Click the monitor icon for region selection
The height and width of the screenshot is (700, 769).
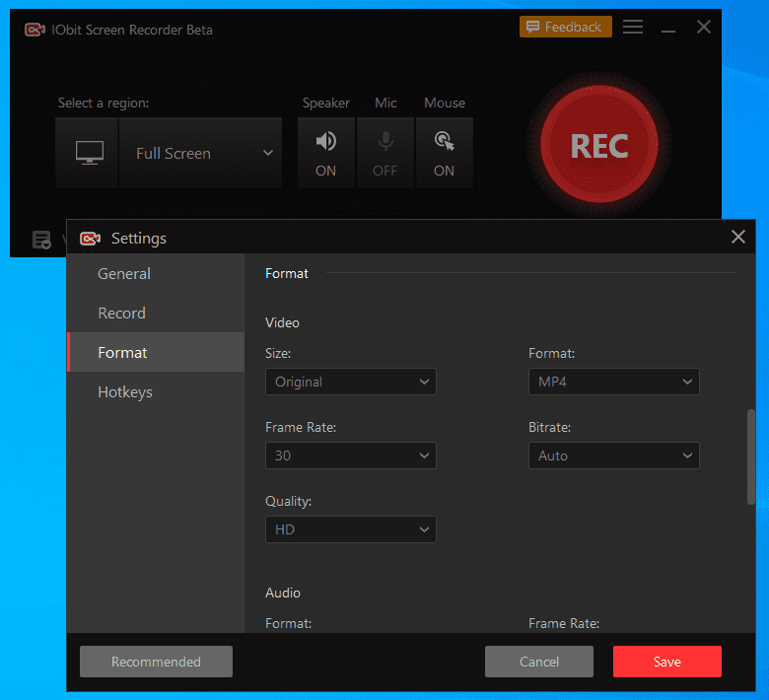pyautogui.click(x=90, y=153)
